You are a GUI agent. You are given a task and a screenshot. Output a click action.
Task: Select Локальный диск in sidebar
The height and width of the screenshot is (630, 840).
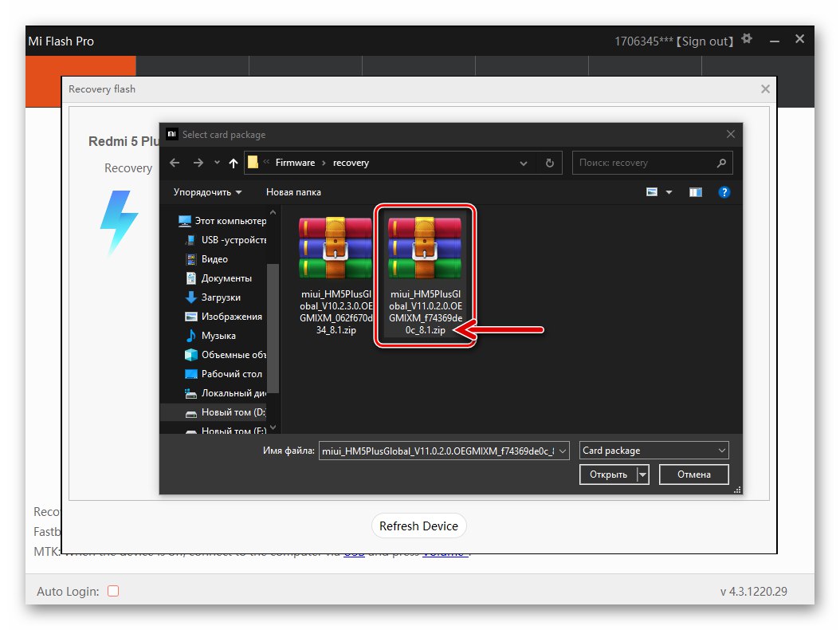[225, 393]
